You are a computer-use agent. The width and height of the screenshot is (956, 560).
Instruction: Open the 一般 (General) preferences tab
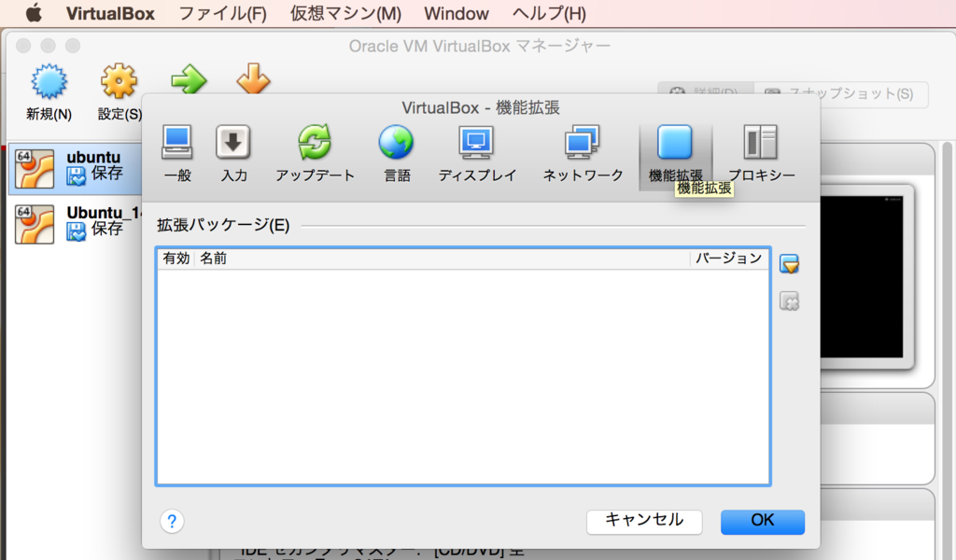[x=177, y=154]
